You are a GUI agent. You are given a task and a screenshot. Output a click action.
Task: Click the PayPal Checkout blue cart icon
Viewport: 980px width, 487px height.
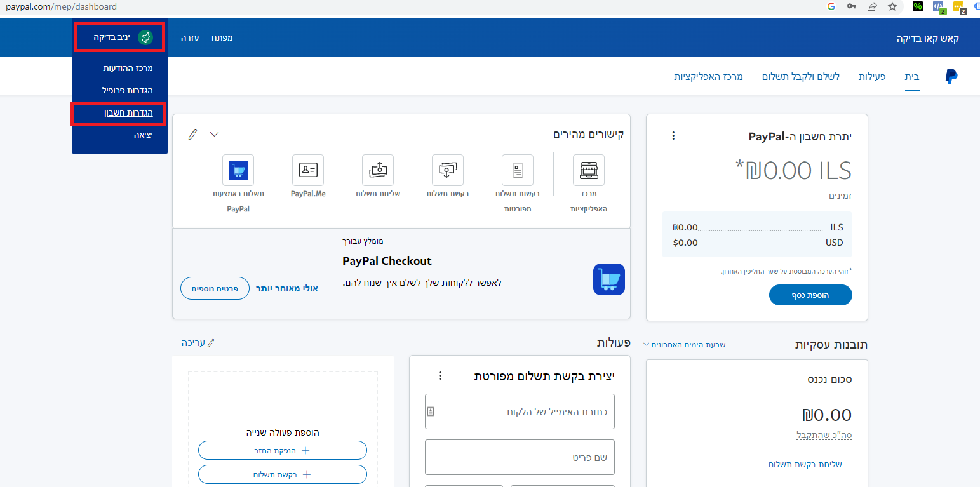point(609,279)
